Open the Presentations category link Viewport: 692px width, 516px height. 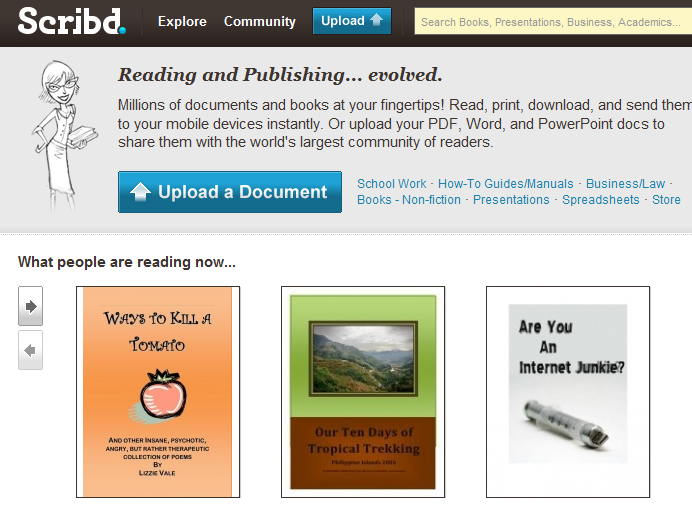point(511,200)
